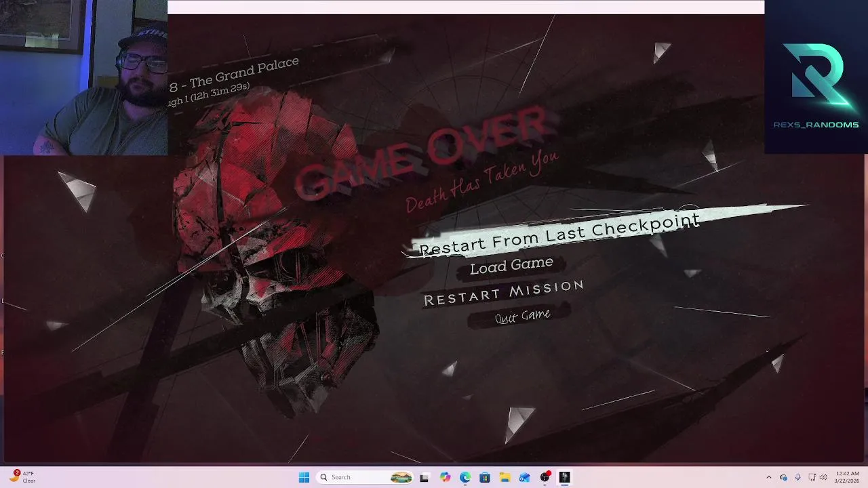Pick Restart Mission in the game over menu
This screenshot has width=868, height=488.
click(503, 293)
